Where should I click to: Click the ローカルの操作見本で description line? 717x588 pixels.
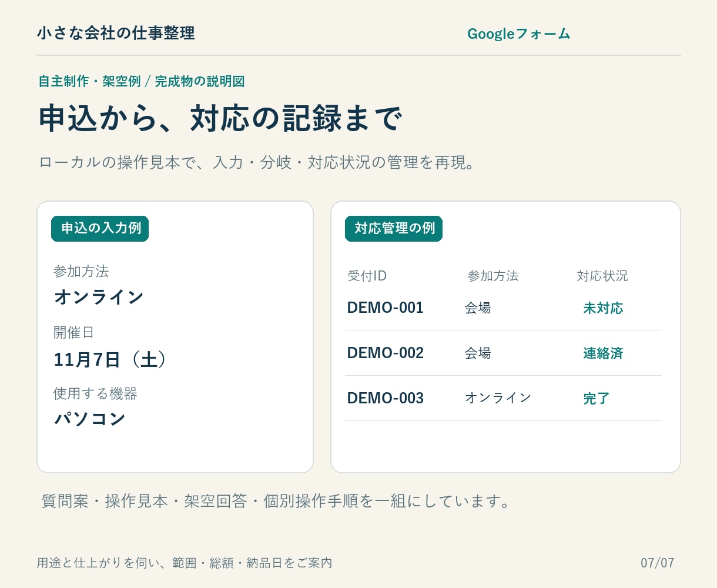(257, 162)
